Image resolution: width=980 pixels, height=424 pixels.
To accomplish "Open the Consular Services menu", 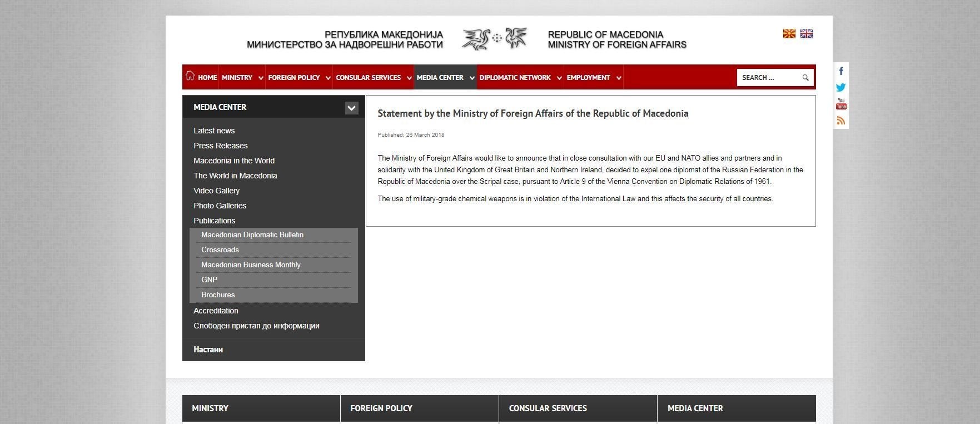I will (368, 78).
